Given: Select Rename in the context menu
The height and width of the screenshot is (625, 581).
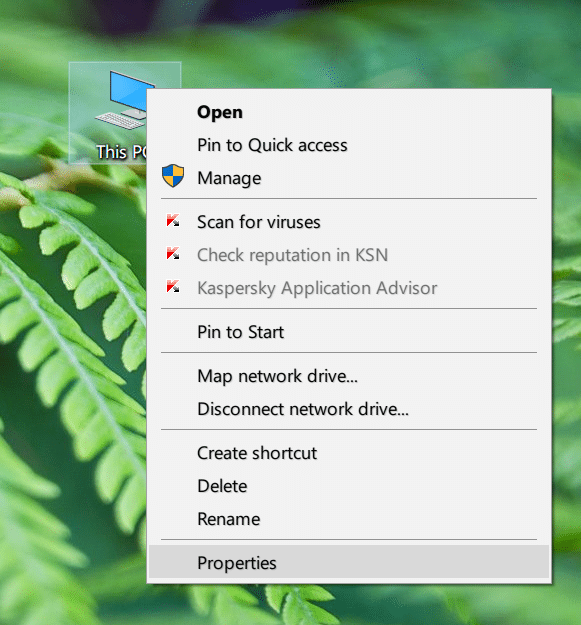Looking at the screenshot, I should (349, 519).
